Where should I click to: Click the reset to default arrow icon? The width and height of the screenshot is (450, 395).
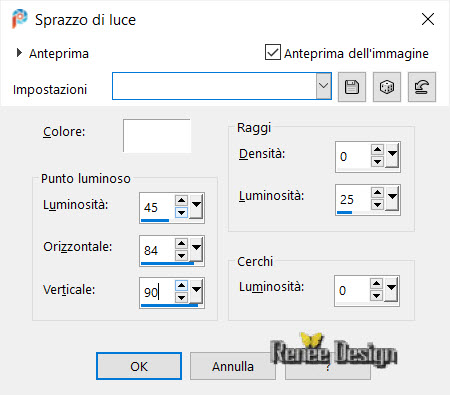422,87
